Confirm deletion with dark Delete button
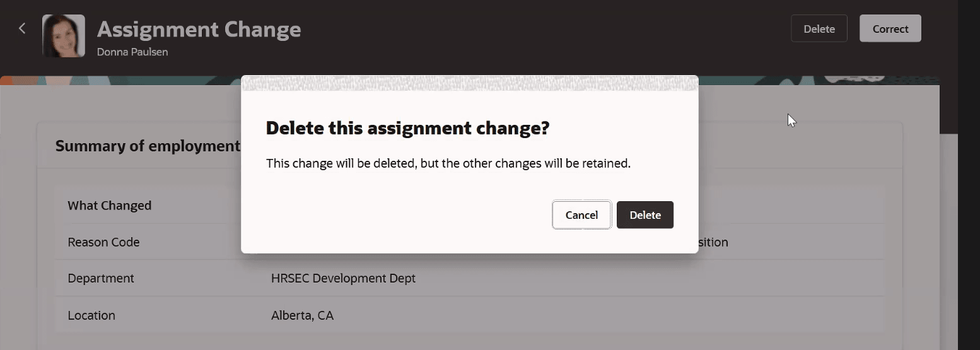Viewport: 980px width, 350px height. tap(645, 215)
